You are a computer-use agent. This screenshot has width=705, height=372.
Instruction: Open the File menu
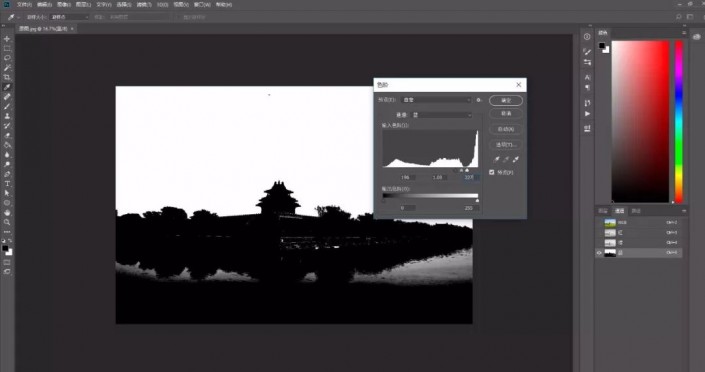point(24,4)
